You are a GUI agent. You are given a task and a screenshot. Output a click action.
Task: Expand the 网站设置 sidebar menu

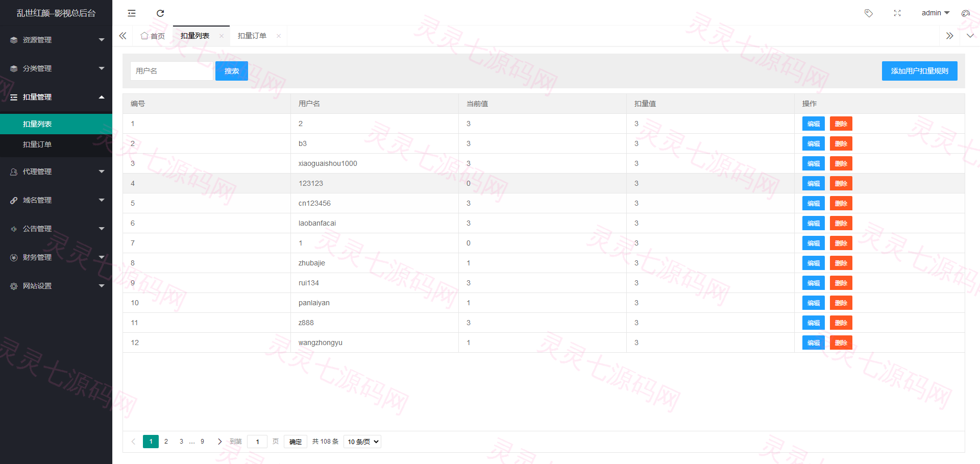point(56,286)
